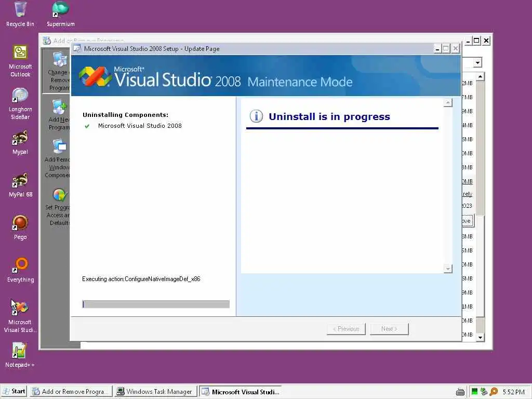Launch Supermium from the desktop
532x399 pixels.
tap(60, 14)
